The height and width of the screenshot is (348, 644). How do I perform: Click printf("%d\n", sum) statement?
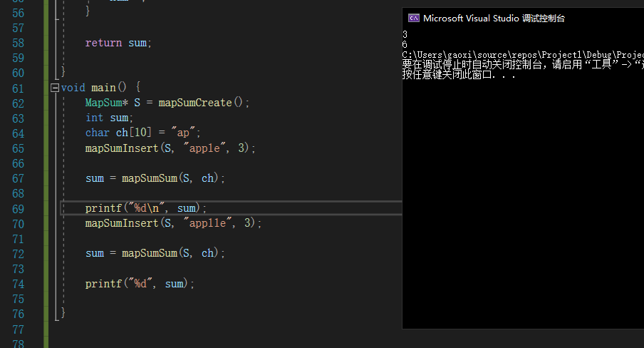(x=146, y=208)
